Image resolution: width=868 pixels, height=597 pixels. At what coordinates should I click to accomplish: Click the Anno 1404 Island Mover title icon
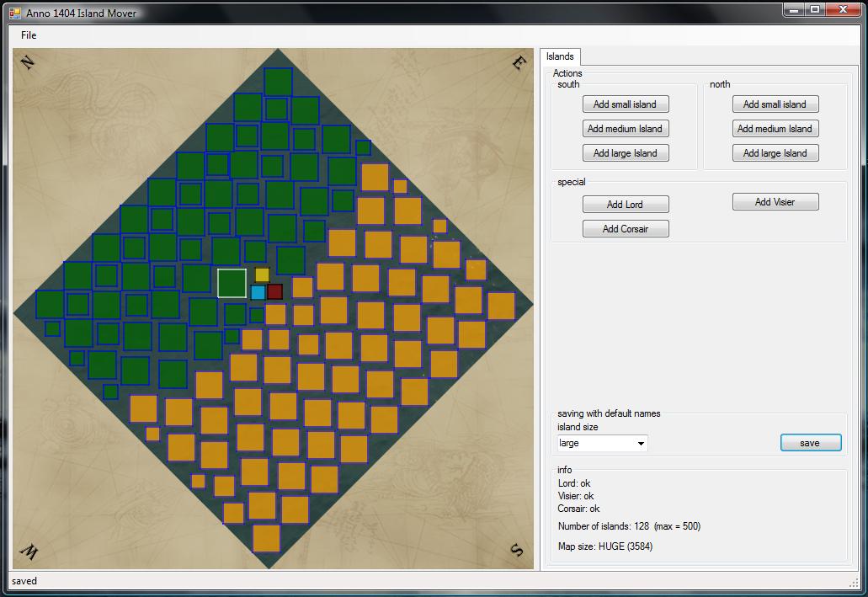[x=15, y=13]
